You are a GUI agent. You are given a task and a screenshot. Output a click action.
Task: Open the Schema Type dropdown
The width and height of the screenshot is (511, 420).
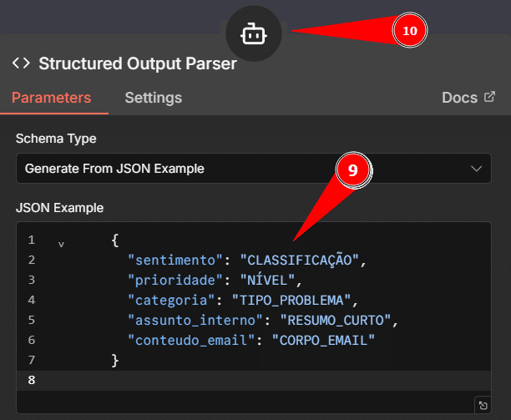(x=254, y=169)
